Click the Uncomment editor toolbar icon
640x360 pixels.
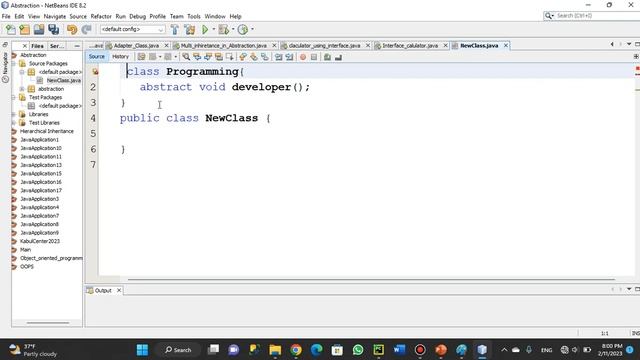[x=338, y=57]
